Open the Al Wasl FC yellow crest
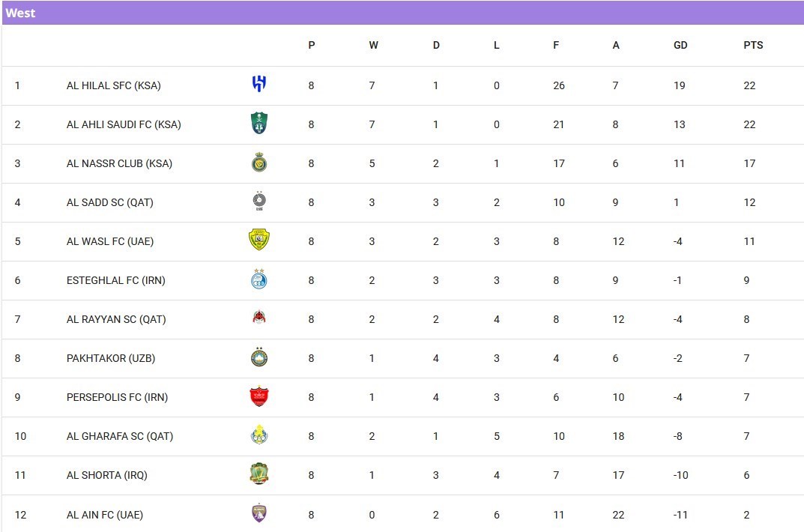The width and height of the screenshot is (804, 532). coord(259,241)
